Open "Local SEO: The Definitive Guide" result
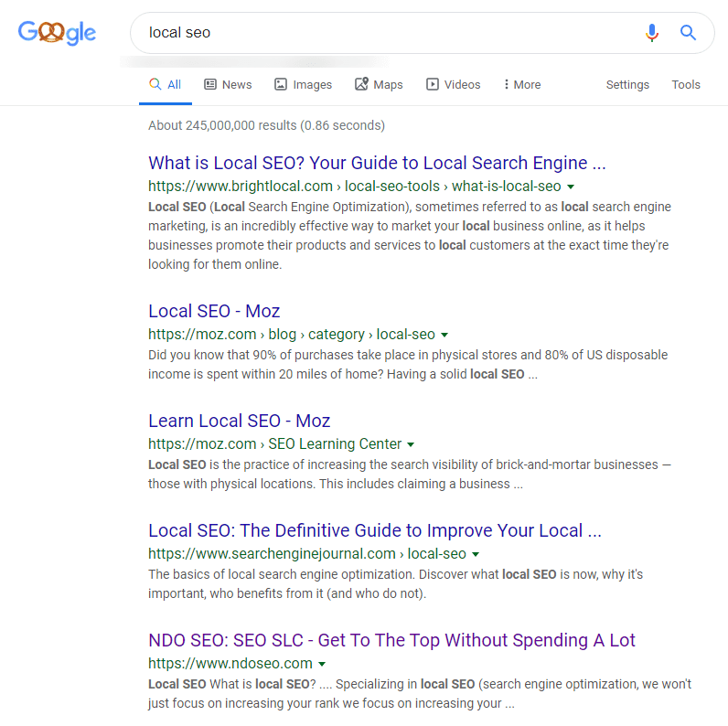728x726 pixels. (374, 530)
